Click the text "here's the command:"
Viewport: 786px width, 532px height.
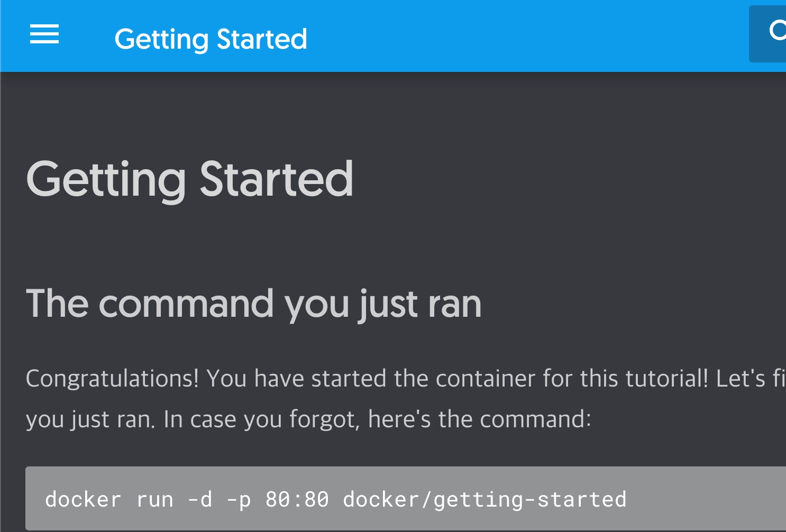[479, 419]
